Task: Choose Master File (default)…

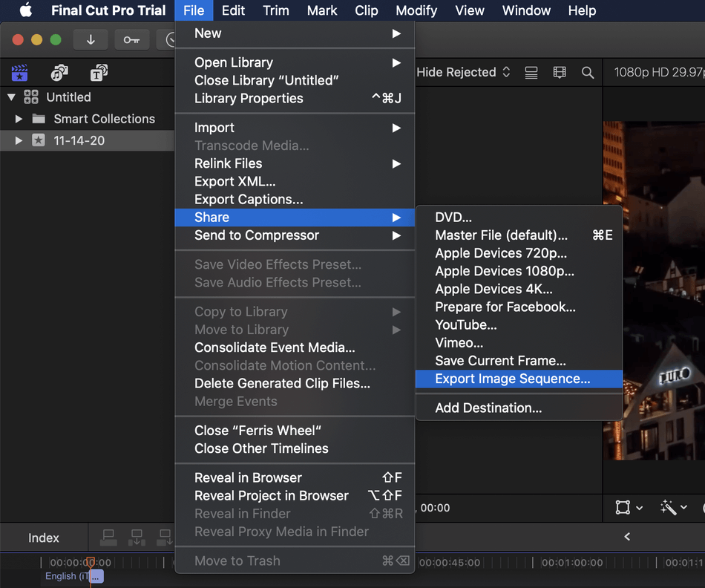Action: [x=519, y=235]
